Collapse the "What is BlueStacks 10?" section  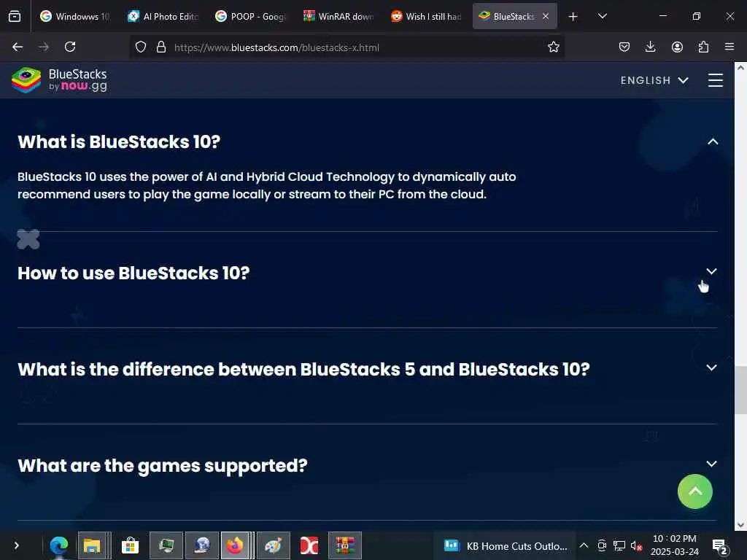[x=713, y=141]
